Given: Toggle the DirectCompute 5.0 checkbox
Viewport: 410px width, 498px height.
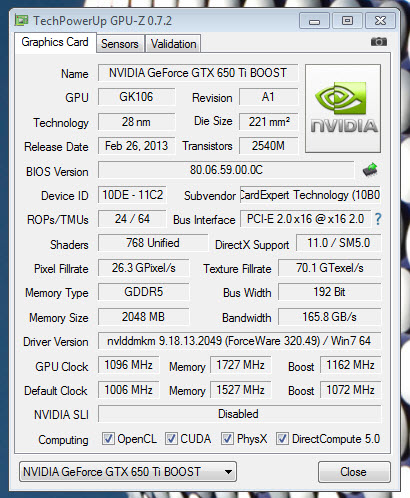Looking at the screenshot, I should (x=282, y=438).
